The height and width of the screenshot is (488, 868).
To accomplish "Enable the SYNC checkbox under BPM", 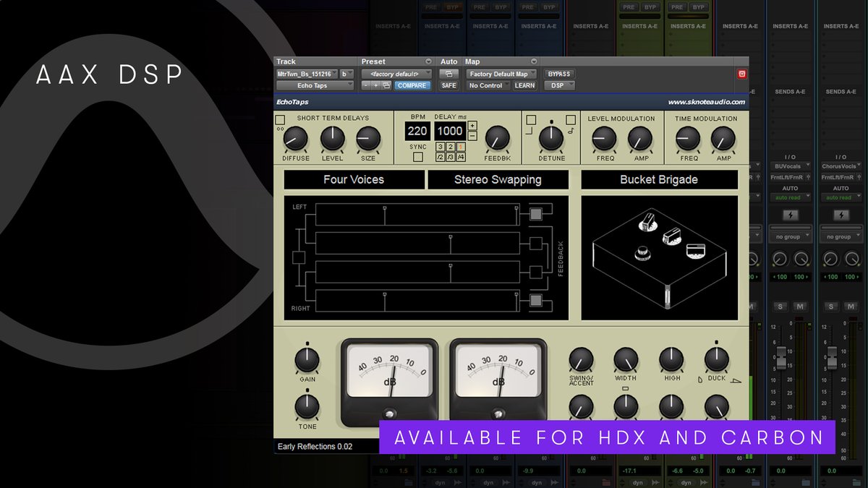I will (417, 157).
